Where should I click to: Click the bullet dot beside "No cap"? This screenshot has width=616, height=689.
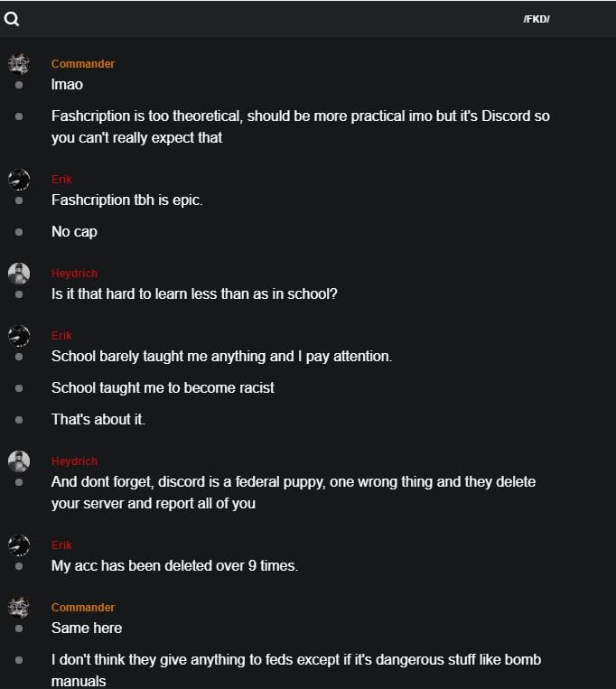point(19,232)
